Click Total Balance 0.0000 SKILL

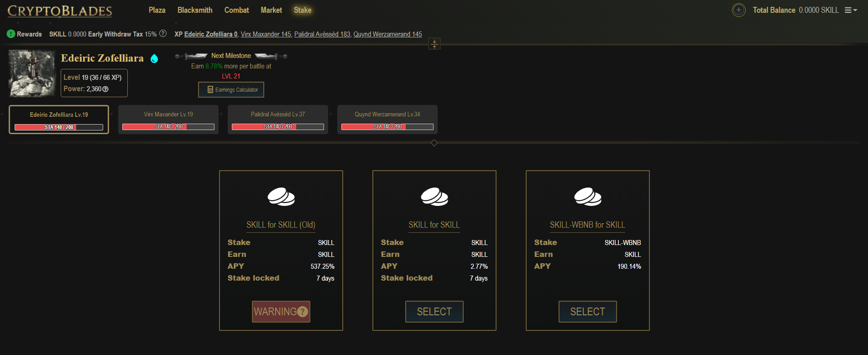coord(796,10)
